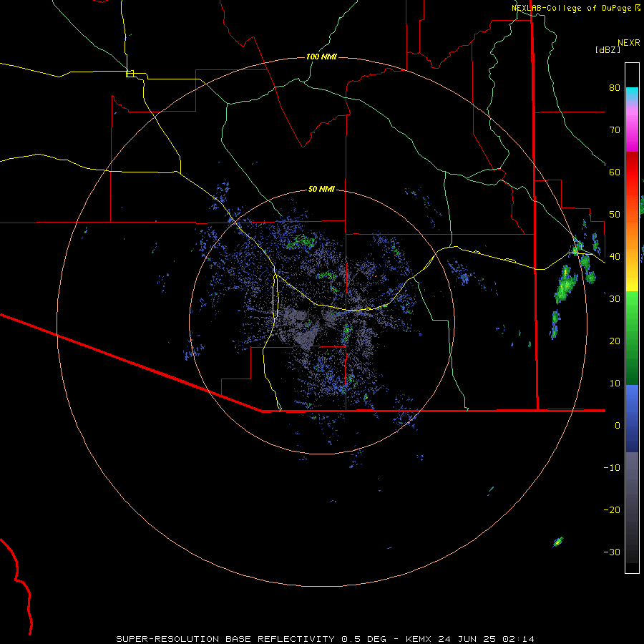
Task: Click the dBZ unit label on legend
Action: pyautogui.click(x=608, y=50)
